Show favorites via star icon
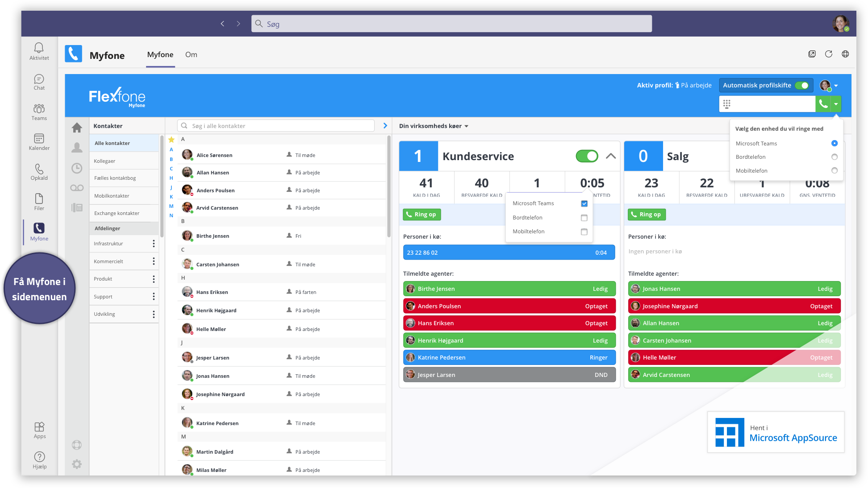The width and height of the screenshot is (868, 488). [x=171, y=140]
